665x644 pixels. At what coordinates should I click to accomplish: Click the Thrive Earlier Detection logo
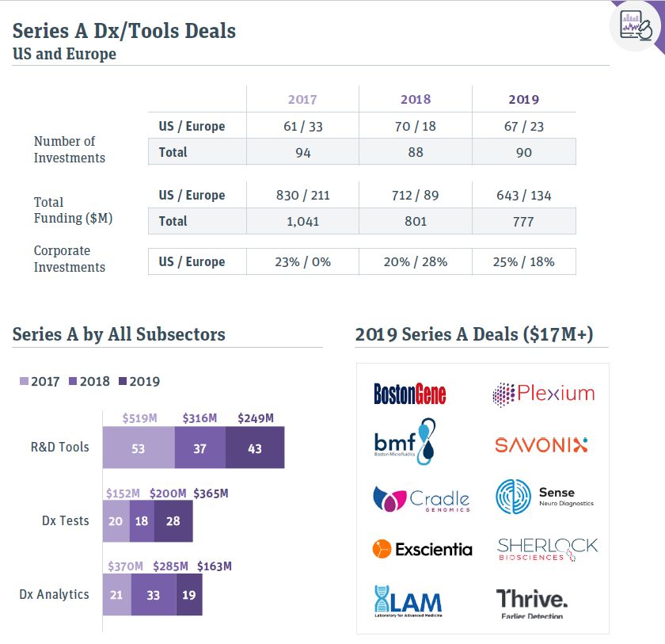[532, 604]
